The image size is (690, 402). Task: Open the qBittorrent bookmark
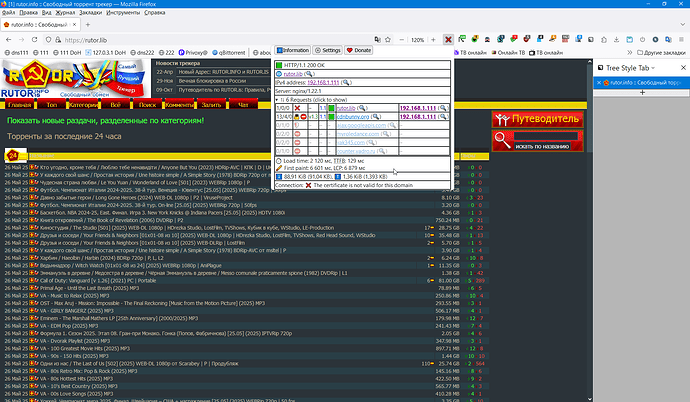click(x=229, y=52)
